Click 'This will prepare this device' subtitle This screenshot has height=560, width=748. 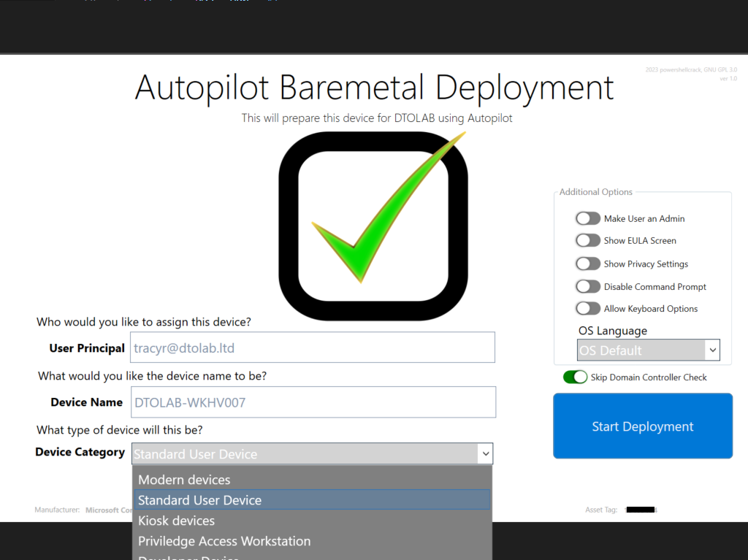(x=377, y=118)
